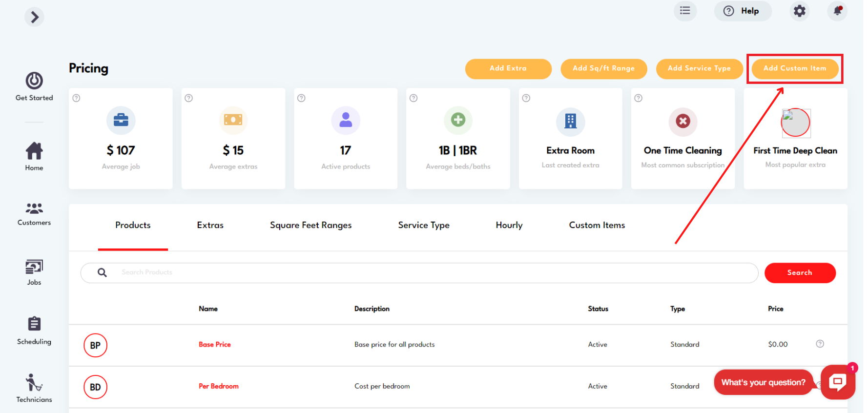
Task: Focus the Search Products input field
Action: pyautogui.click(x=419, y=273)
